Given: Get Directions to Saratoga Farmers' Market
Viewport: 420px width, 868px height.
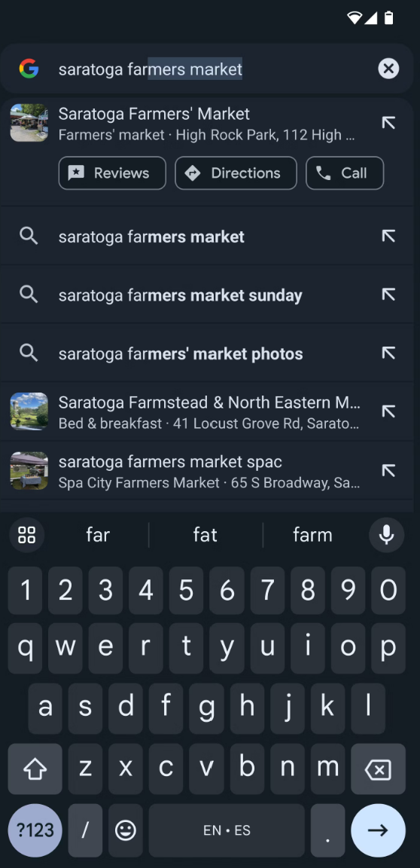Looking at the screenshot, I should coord(236,173).
